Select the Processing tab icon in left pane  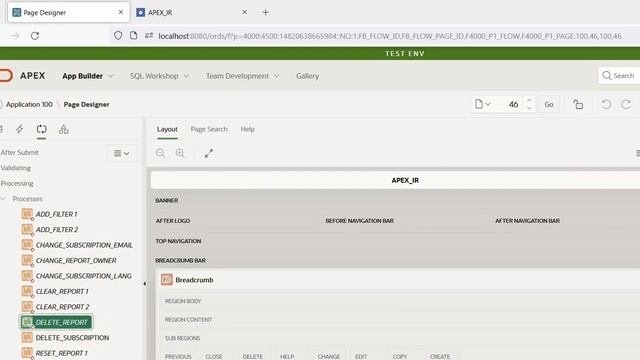pos(42,129)
